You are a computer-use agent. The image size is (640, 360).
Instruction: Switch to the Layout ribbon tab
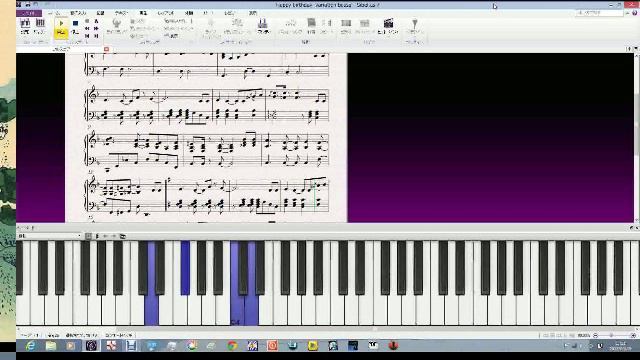coord(166,13)
